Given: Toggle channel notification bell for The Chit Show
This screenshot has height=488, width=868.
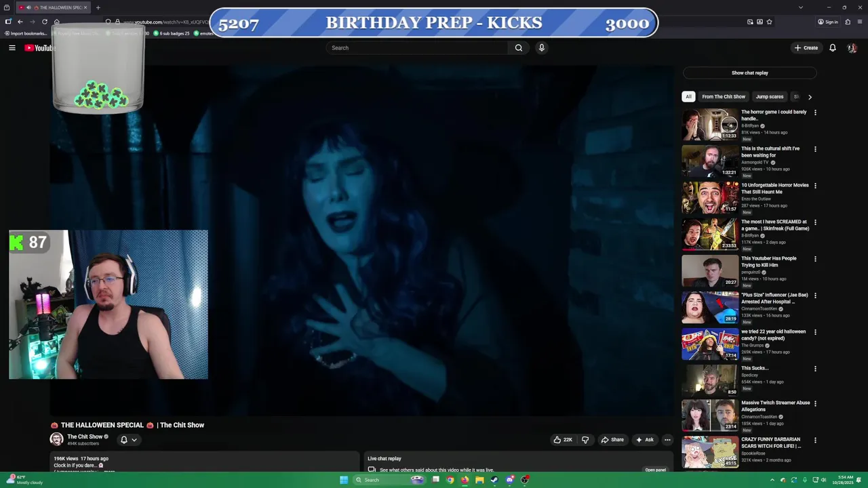Looking at the screenshot, I should click(x=123, y=439).
